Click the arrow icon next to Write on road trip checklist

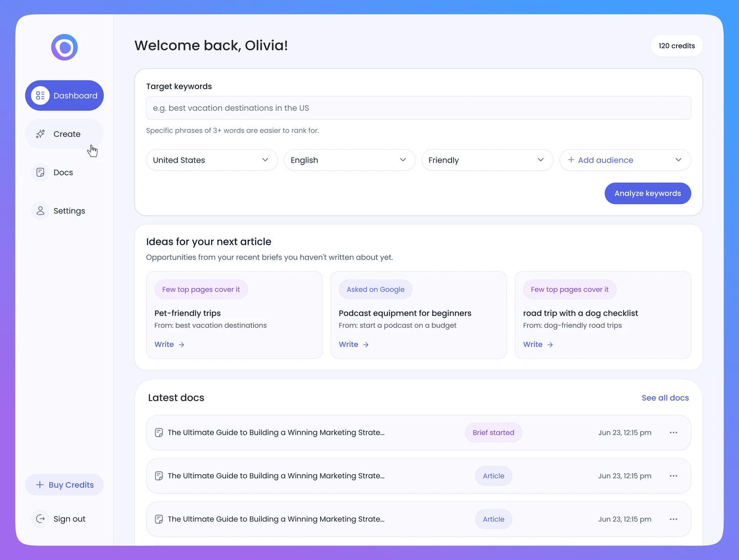point(550,345)
